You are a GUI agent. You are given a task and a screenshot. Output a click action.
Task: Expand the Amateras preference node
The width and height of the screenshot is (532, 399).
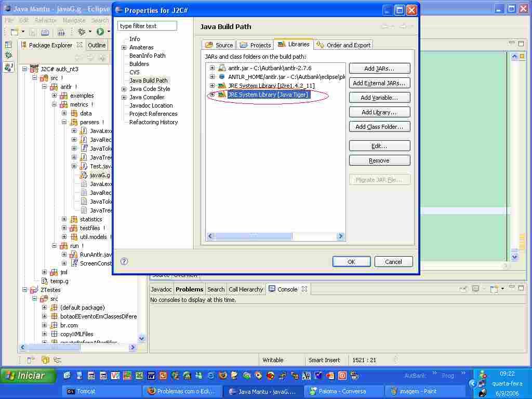pyautogui.click(x=124, y=47)
